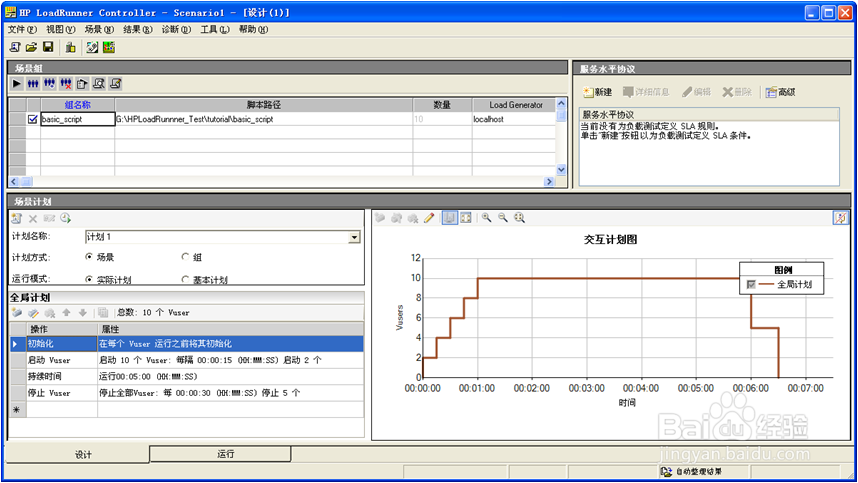Click the Remove Group icon with red X

click(66, 84)
